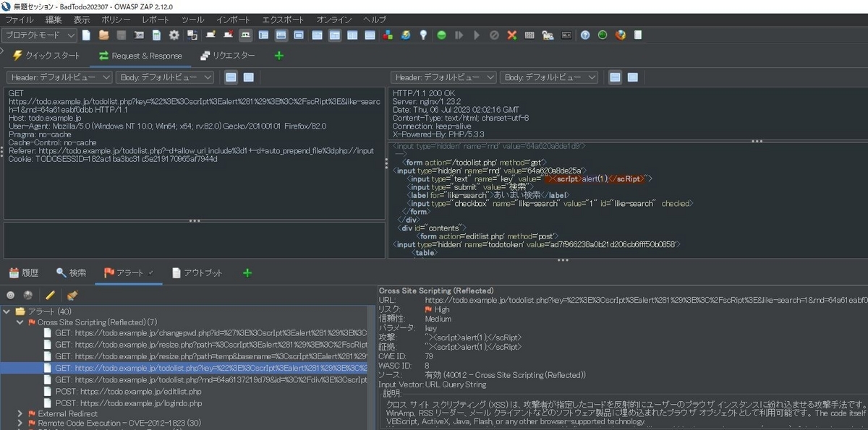Switch to the クイックスタート tab
868x430 pixels.
(46, 55)
